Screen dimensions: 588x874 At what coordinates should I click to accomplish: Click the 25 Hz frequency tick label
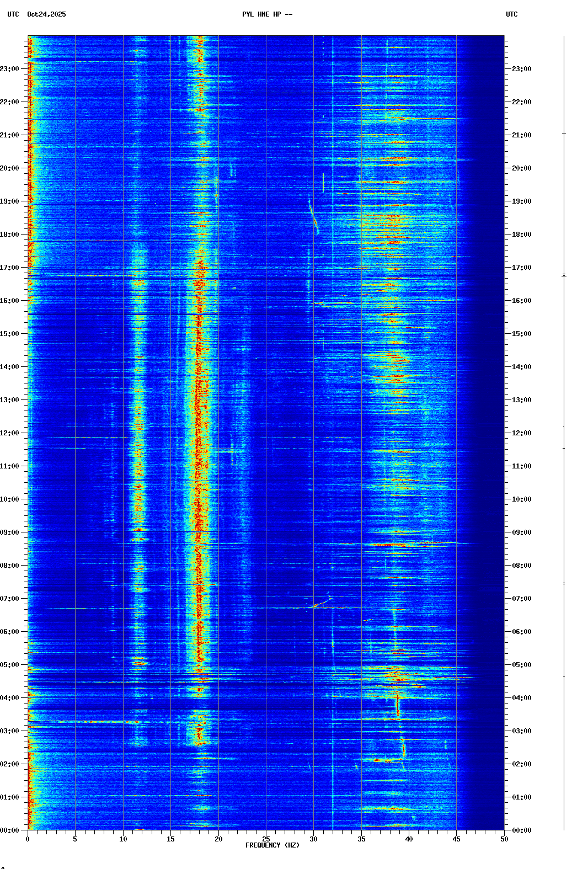pos(266,839)
